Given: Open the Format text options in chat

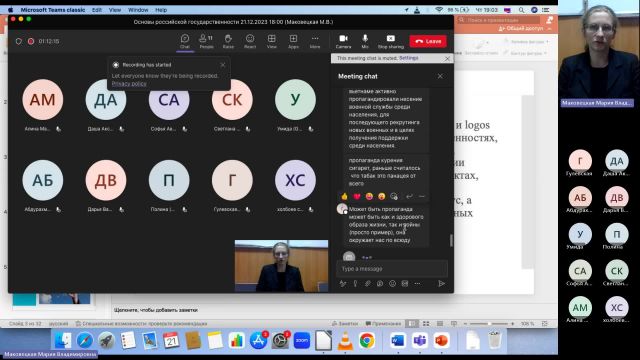Looking at the screenshot, I should click(343, 284).
